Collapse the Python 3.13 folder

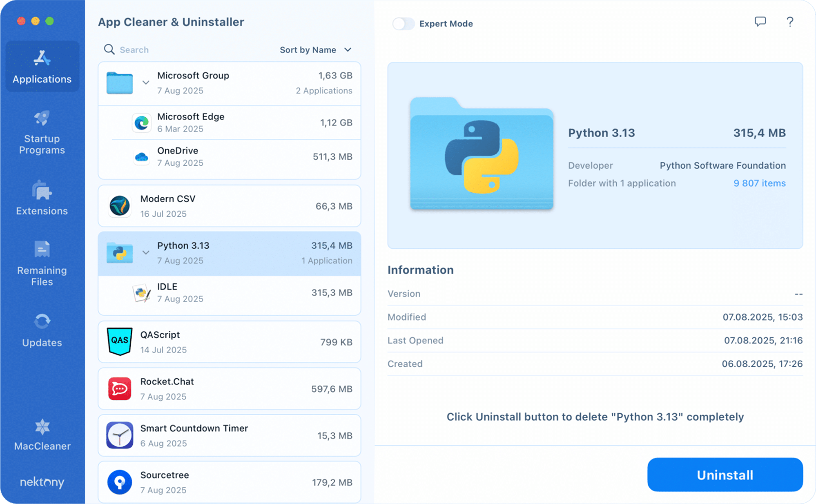pos(146,253)
